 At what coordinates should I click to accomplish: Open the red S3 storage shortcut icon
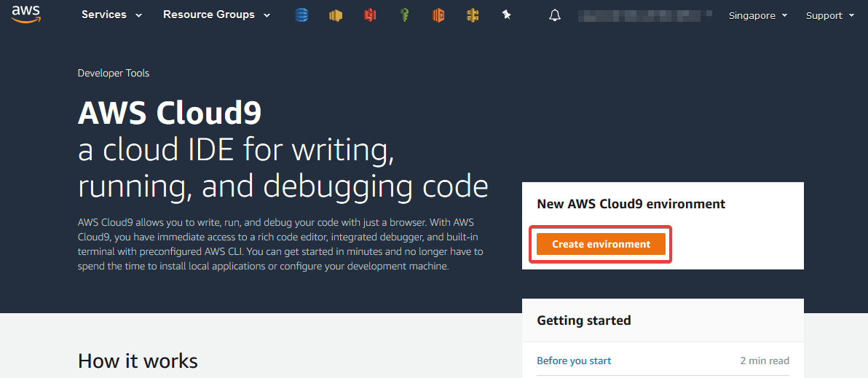[370, 15]
